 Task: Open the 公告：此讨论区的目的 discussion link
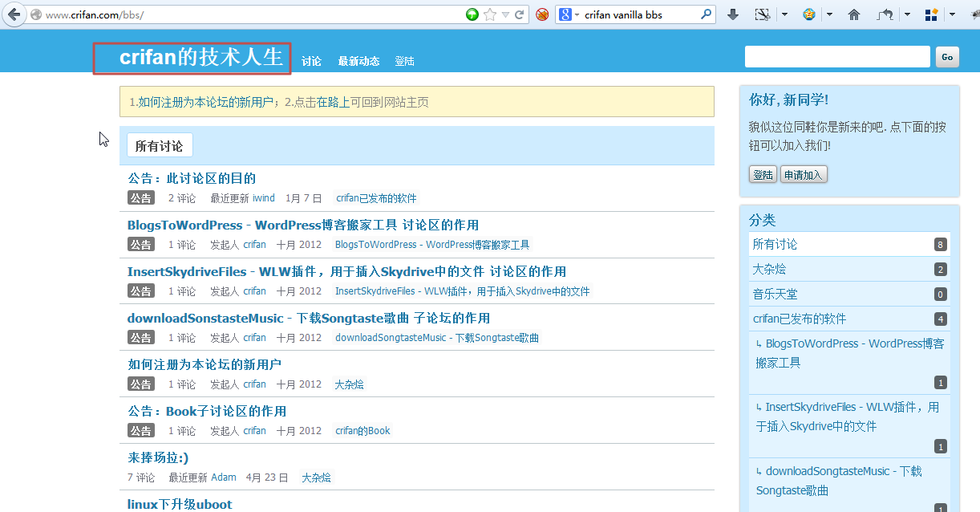192,178
